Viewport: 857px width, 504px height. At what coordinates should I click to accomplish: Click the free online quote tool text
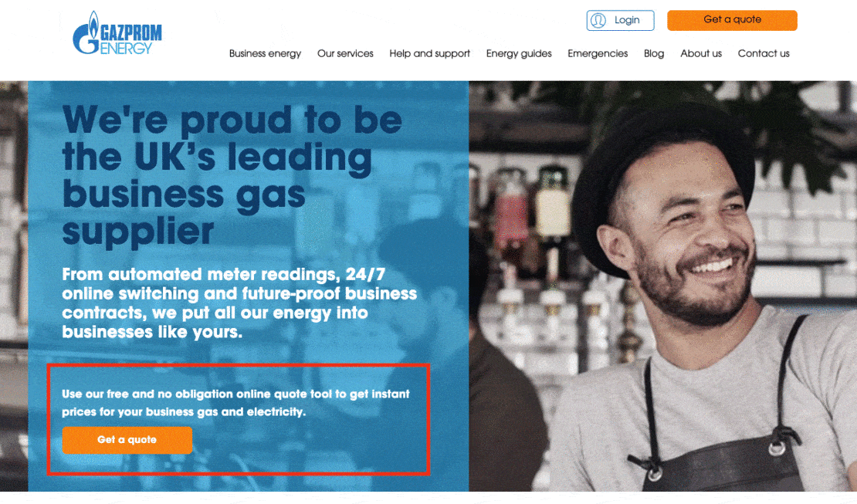point(235,403)
